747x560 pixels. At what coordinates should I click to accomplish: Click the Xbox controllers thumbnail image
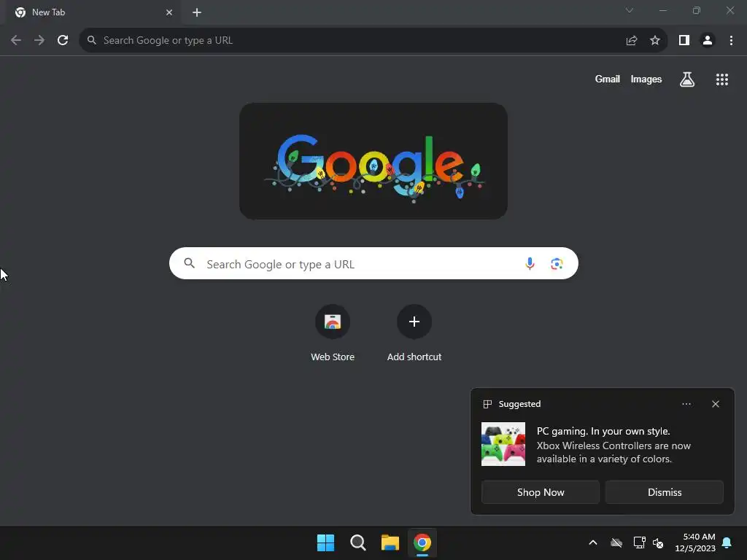pyautogui.click(x=503, y=444)
